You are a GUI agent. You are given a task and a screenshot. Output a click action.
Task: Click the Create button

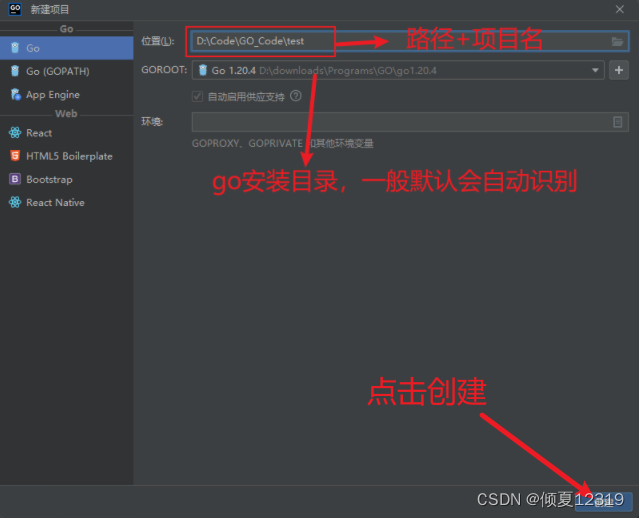pyautogui.click(x=604, y=502)
